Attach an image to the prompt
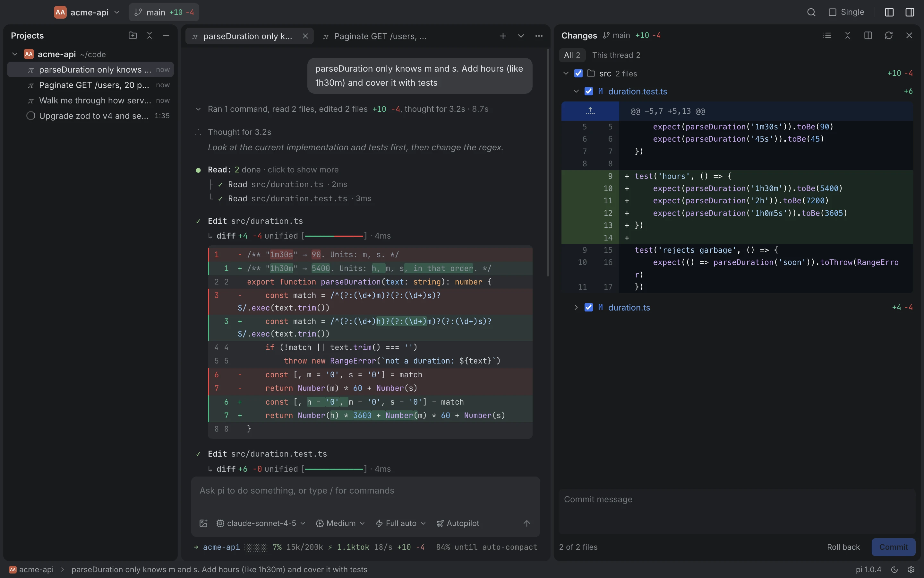924x578 pixels. coord(203,523)
